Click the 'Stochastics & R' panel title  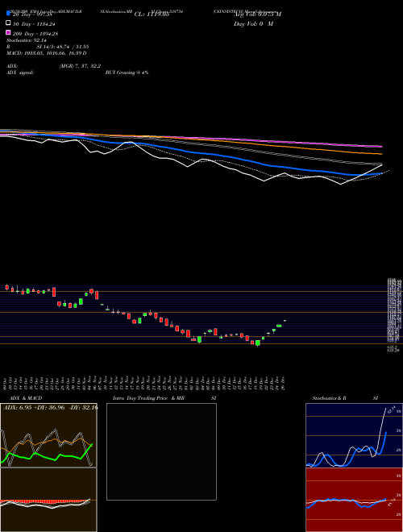click(329, 398)
